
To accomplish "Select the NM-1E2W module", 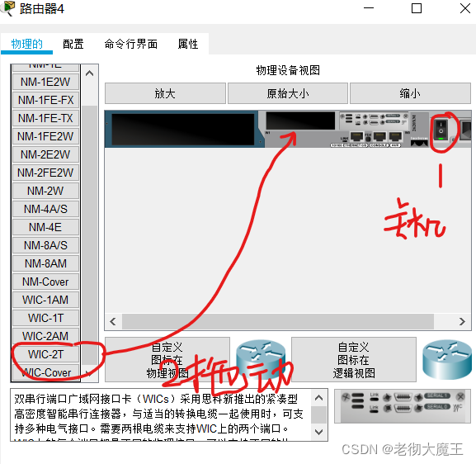I will (45, 82).
